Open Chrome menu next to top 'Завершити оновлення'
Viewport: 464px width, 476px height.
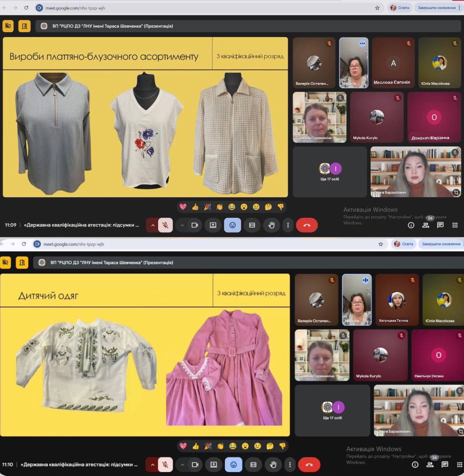(x=459, y=8)
